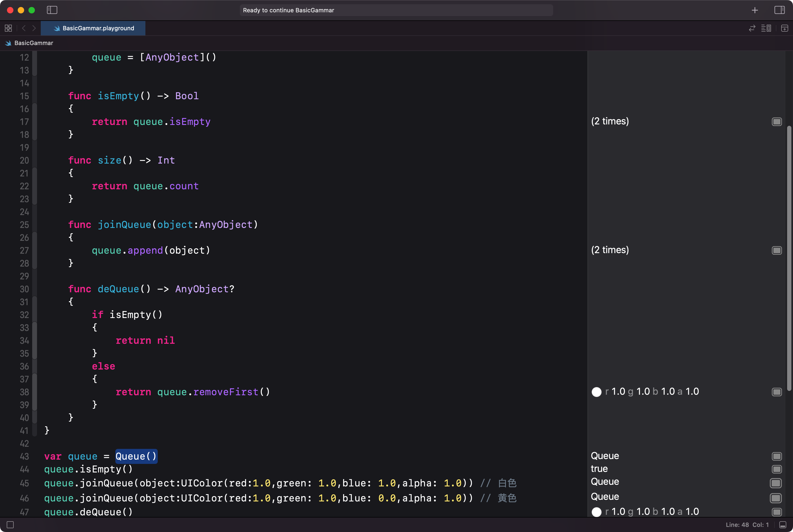Click return queue.count statement
Image resolution: width=793 pixels, height=532 pixels.
click(145, 186)
